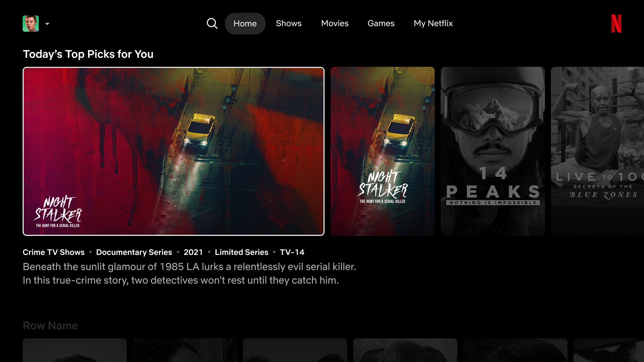Click the dimmed Row Name heading
The image size is (644, 362).
50,326
